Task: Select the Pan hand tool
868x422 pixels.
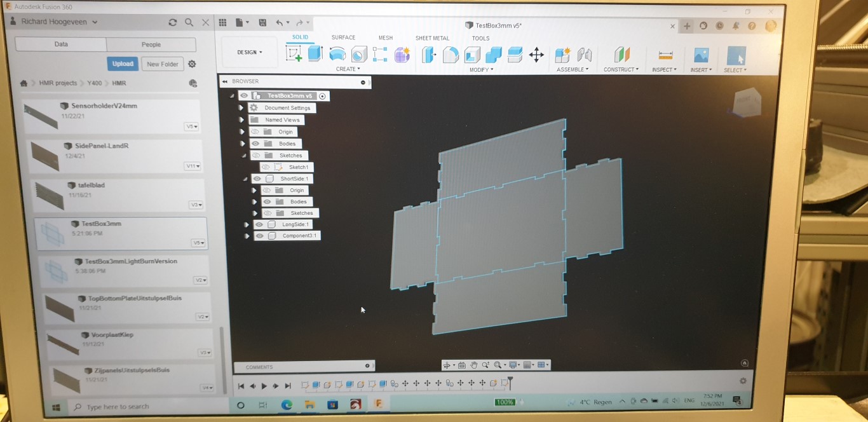Action: point(473,365)
